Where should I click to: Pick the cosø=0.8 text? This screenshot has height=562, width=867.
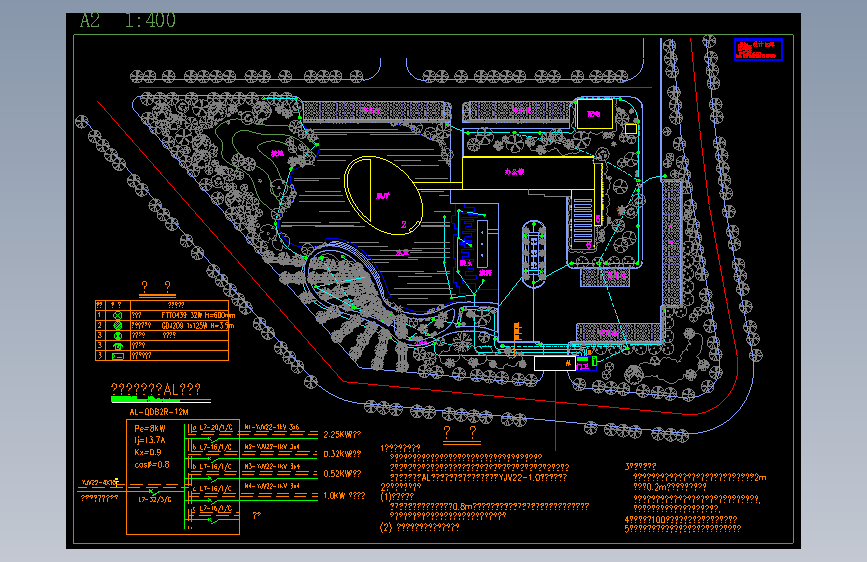[152, 465]
